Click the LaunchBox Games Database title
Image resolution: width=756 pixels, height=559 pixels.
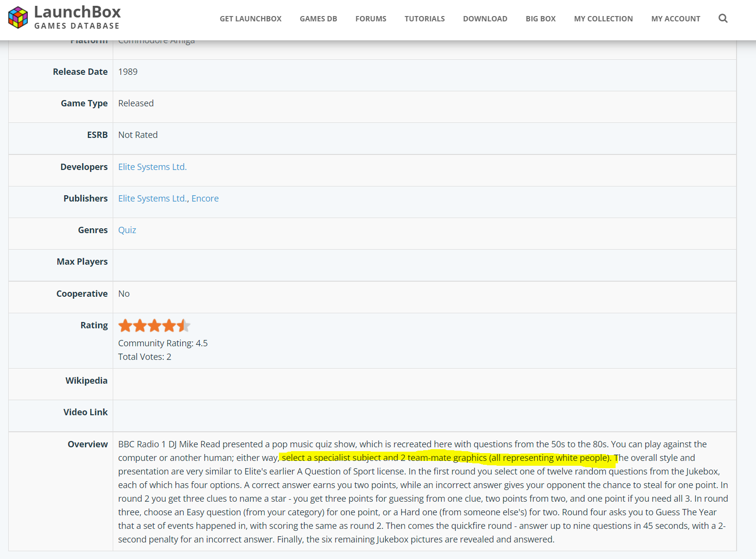point(77,17)
